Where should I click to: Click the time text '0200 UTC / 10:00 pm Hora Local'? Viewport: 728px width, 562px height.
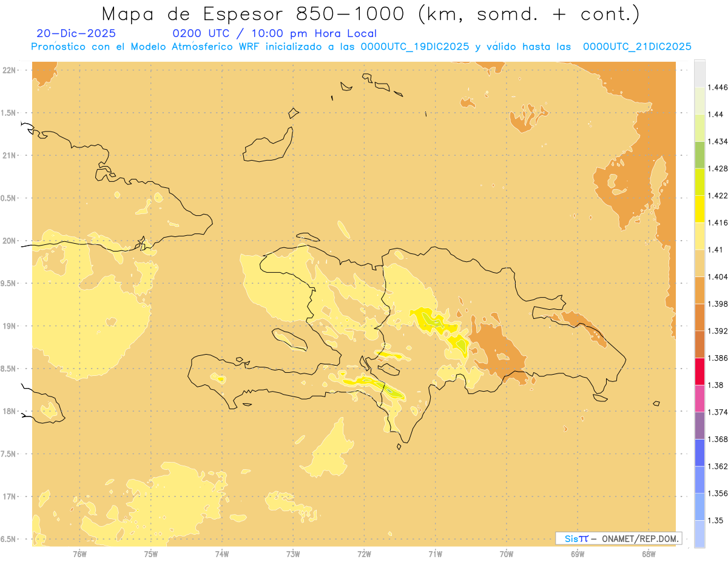coord(275,33)
